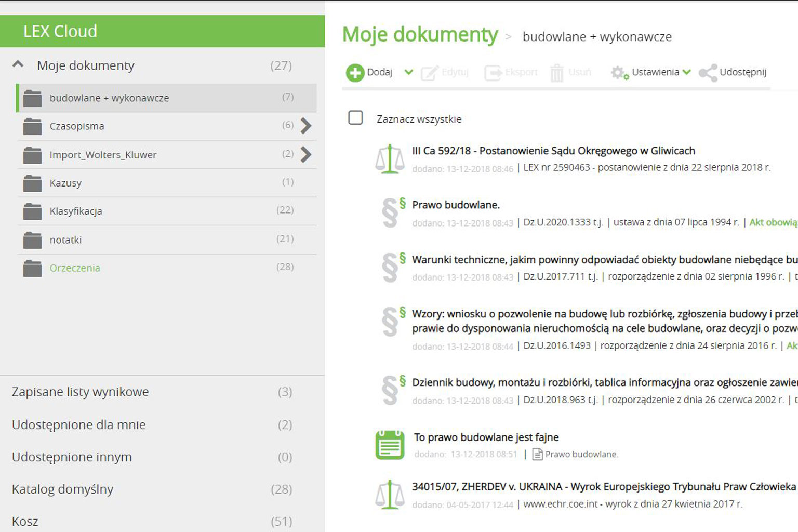Open the ZHERDEV v. UKRAINA judgment link
This screenshot has width=798, height=532.
(x=603, y=487)
